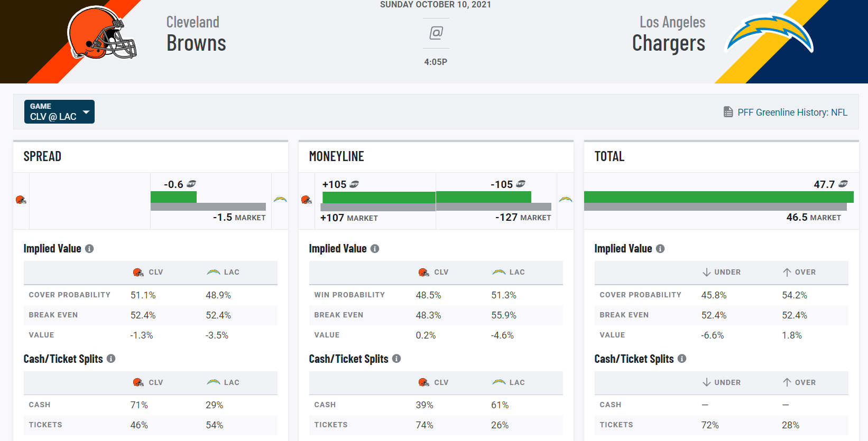Click the Los Angeles Chargers bolt logo in header
The height and width of the screenshot is (441, 868).
coord(770,33)
